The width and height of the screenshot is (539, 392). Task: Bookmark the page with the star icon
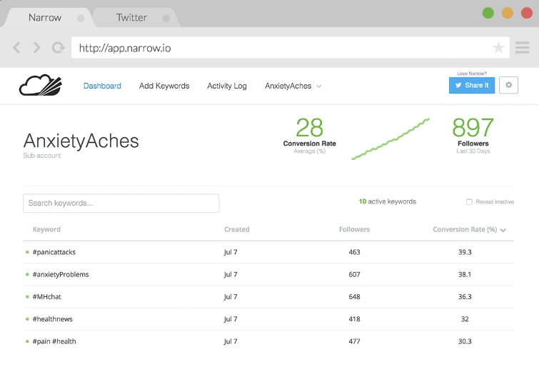(x=498, y=47)
